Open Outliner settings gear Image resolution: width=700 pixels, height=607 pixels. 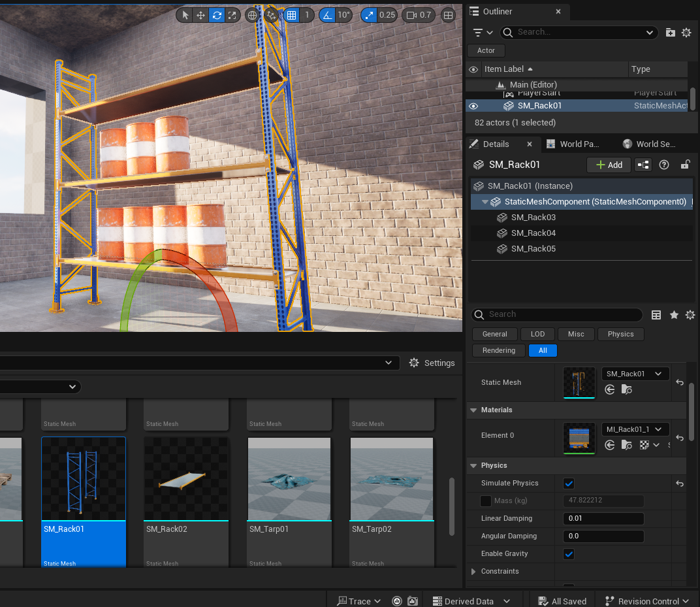(x=686, y=32)
